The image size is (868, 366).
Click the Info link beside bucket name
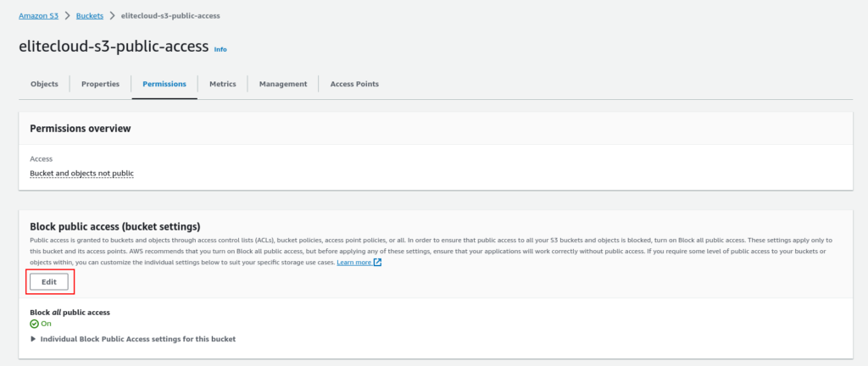(x=220, y=49)
